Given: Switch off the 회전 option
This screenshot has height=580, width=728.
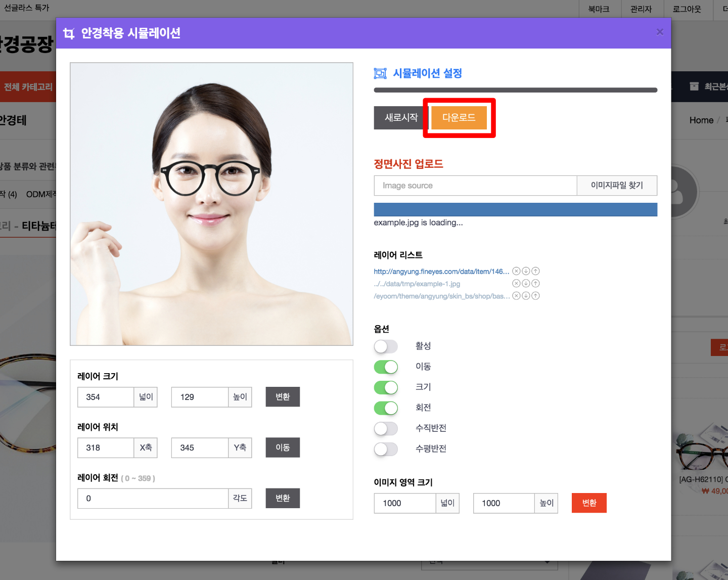Looking at the screenshot, I should pos(386,408).
